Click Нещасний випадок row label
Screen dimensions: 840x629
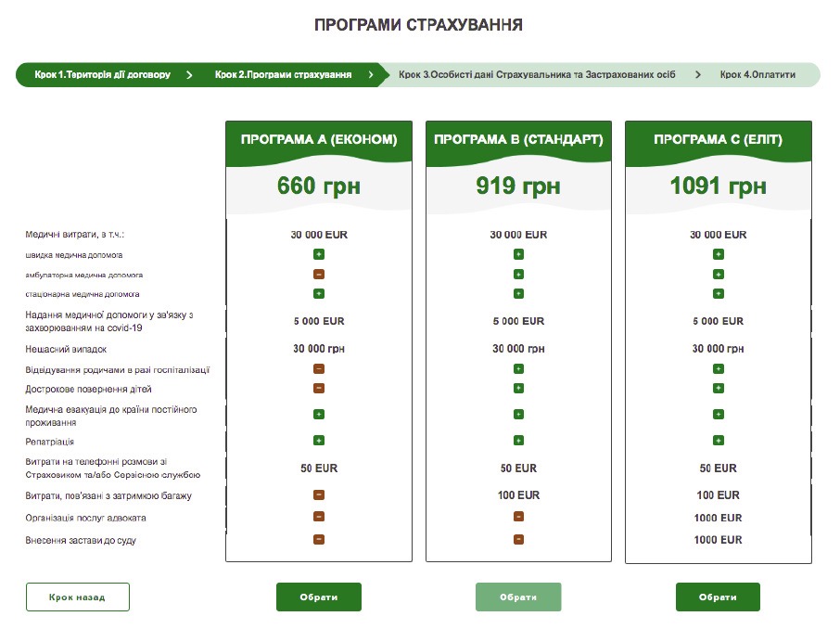[66, 349]
